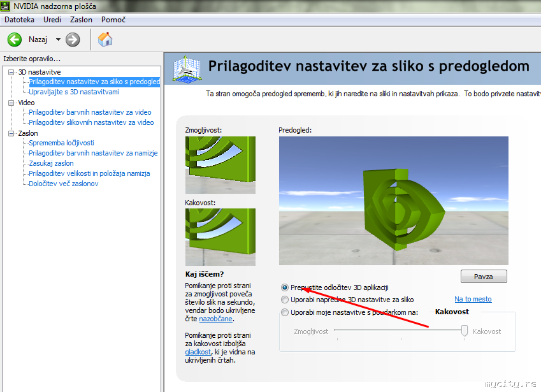The width and height of the screenshot is (541, 392).
Task: Open the Datoteka menu
Action: pyautogui.click(x=19, y=20)
